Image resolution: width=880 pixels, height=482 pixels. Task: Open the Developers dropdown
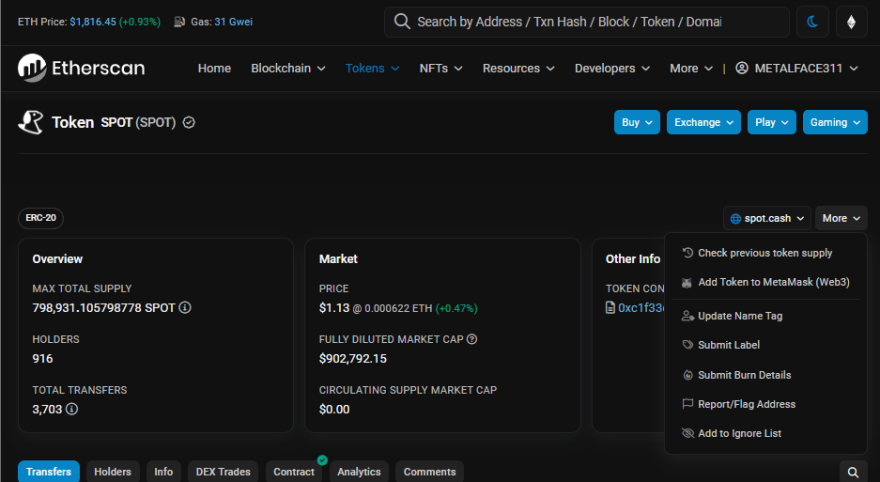tap(612, 68)
